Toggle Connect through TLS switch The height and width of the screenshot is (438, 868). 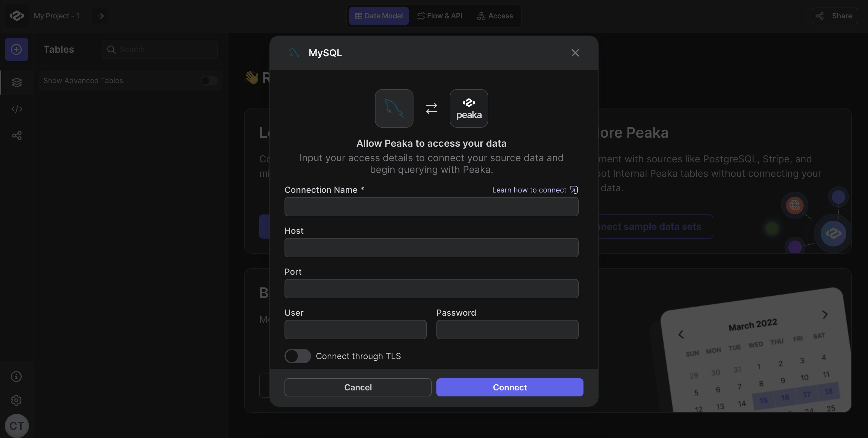point(297,356)
